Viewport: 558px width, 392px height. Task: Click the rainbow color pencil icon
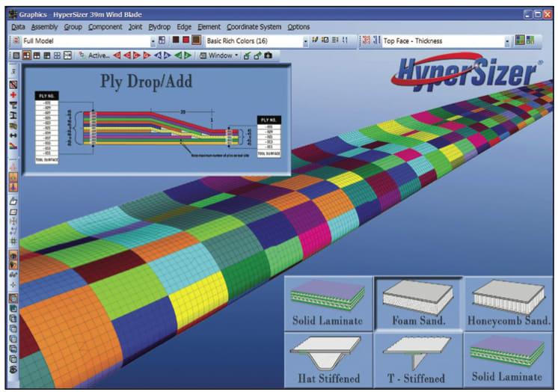click(315, 40)
